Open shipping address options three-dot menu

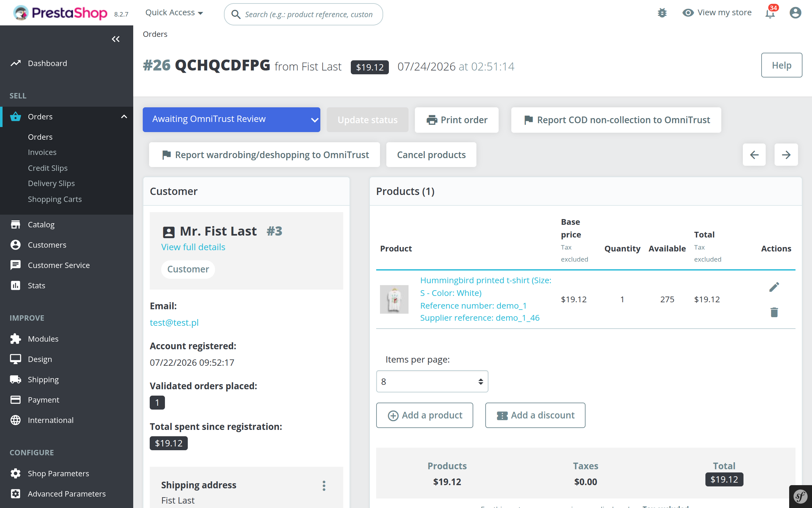(324, 485)
